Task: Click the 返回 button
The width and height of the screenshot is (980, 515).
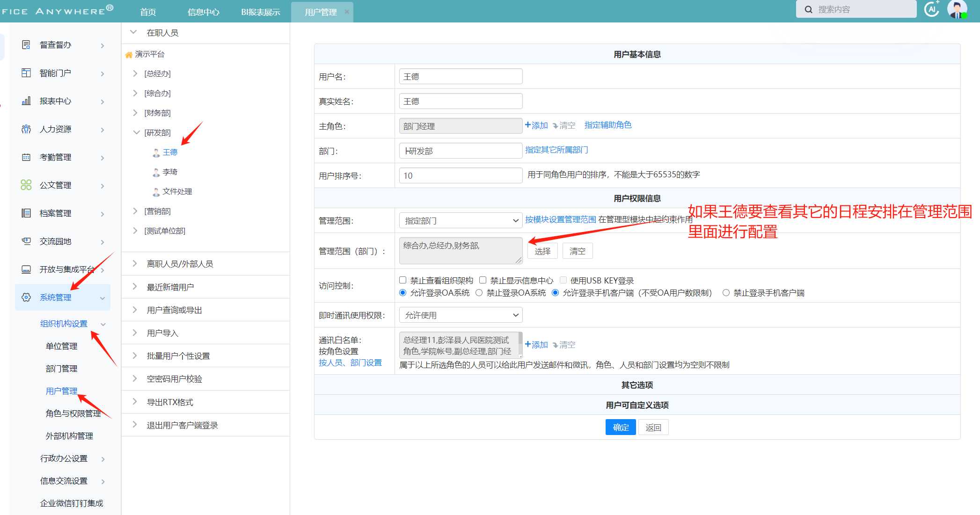Action: [x=653, y=427]
